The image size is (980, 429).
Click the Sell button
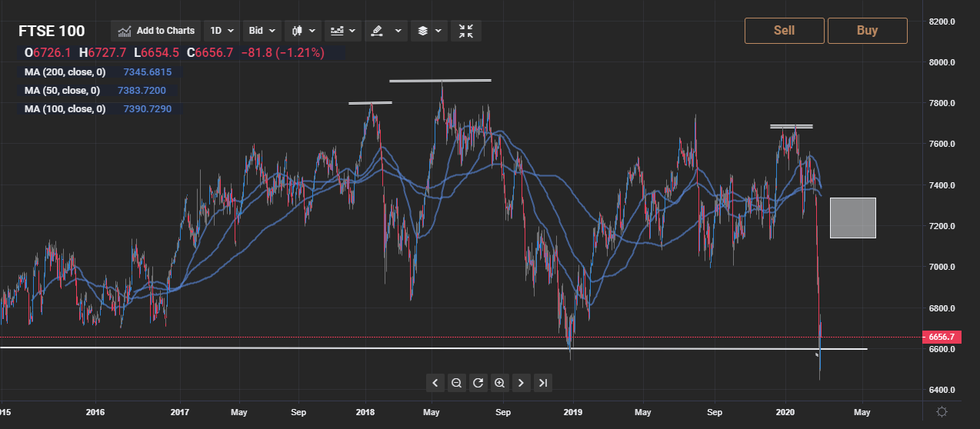click(784, 31)
